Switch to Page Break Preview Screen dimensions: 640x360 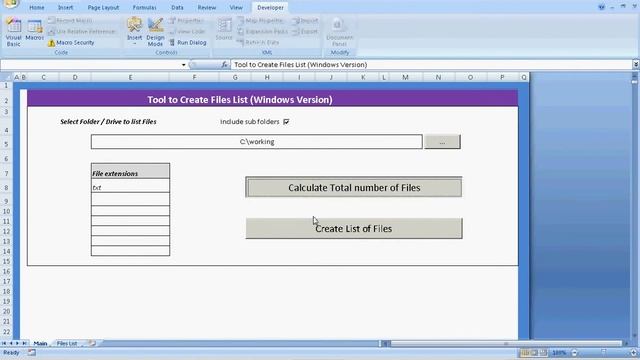point(544,353)
